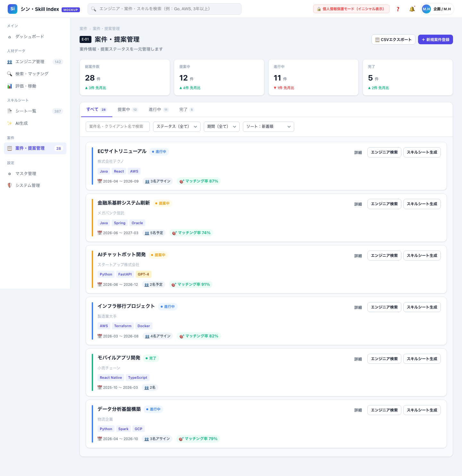
Task: Click the 進行中 status badge on ECサイトリニューアル
Action: pos(159,152)
